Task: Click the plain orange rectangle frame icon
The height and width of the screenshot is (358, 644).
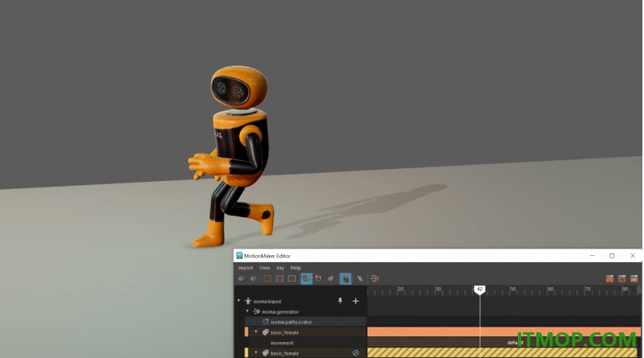Action: 268,278
